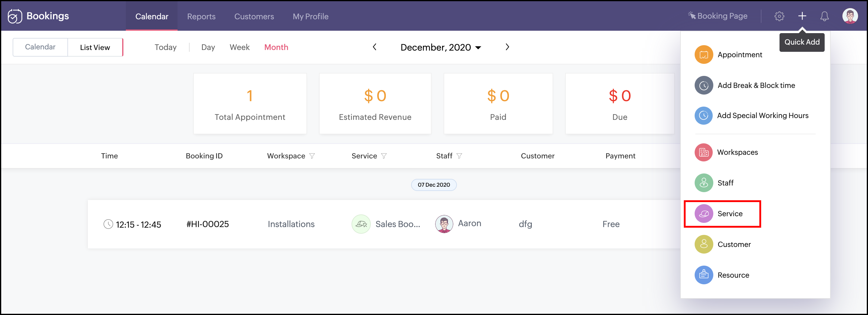Screen dimensions: 868x315
Task: Select the List View toggle
Action: (95, 48)
